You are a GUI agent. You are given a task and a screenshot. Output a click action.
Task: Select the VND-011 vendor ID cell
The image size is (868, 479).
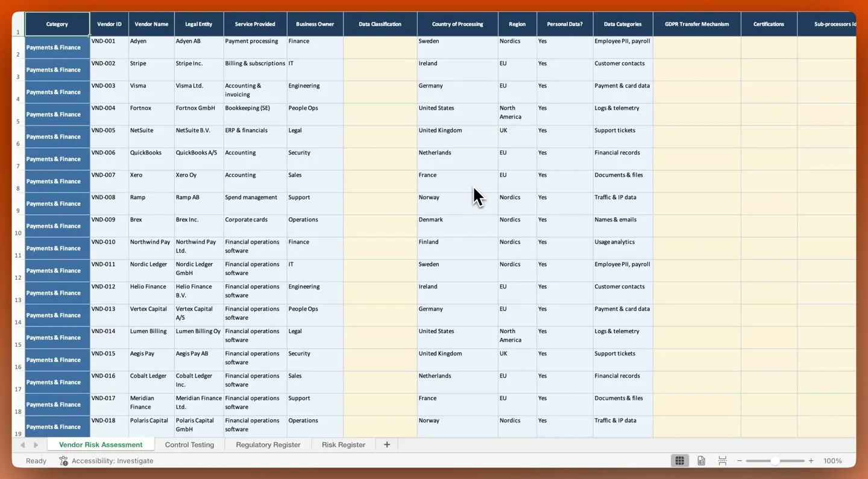[109, 271]
